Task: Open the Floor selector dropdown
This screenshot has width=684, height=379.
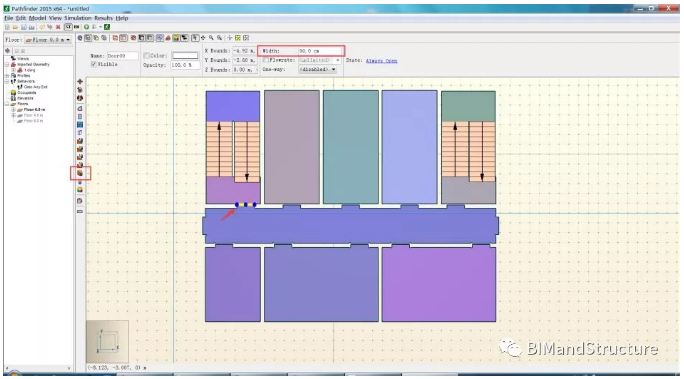Action: click(48, 40)
